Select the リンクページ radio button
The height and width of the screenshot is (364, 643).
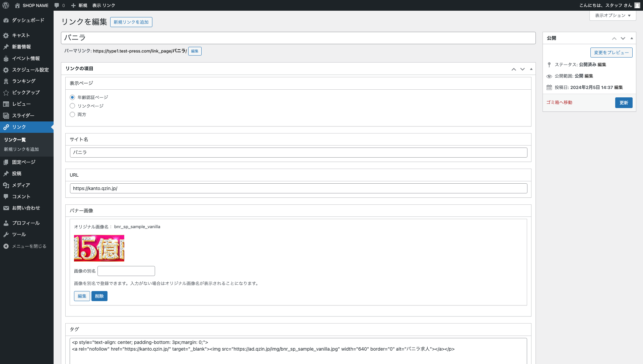pyautogui.click(x=72, y=106)
